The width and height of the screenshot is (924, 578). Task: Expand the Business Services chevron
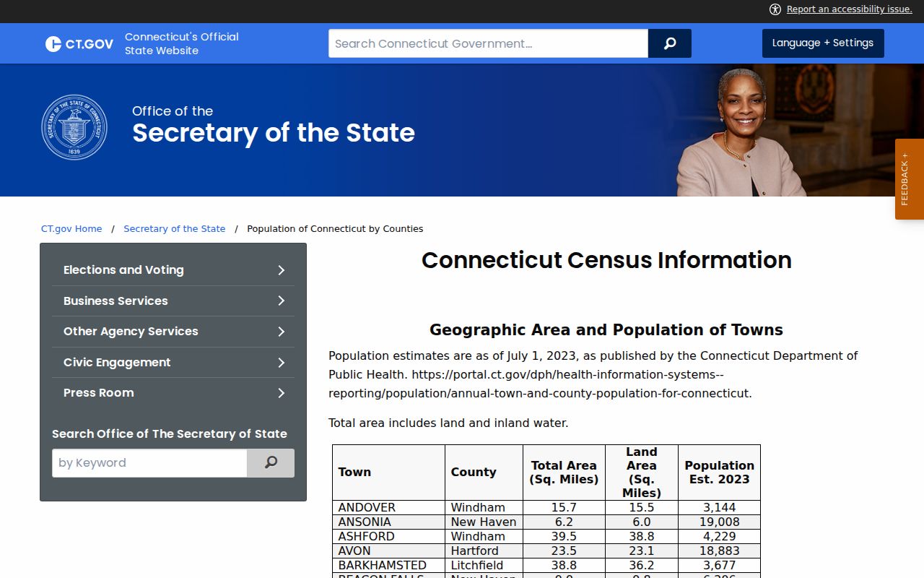click(x=282, y=301)
